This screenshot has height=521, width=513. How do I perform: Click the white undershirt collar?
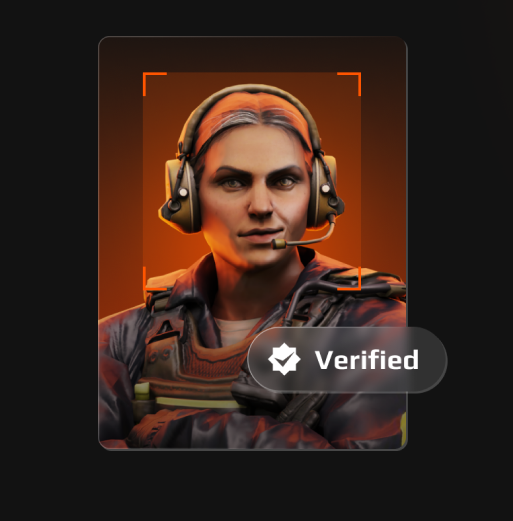[x=235, y=328]
